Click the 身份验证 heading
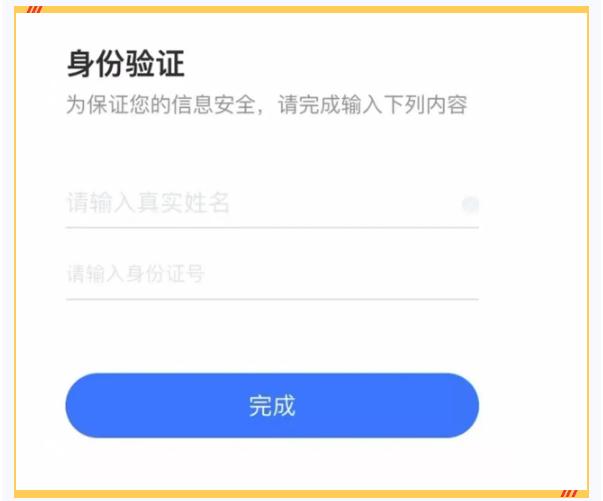This screenshot has width=603, height=501. [126, 64]
